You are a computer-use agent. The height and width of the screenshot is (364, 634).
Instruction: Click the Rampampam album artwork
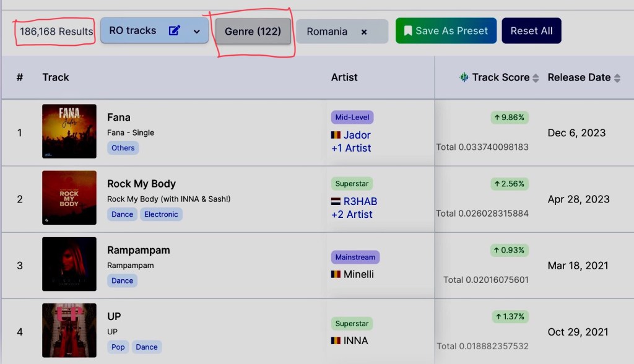coord(69,264)
